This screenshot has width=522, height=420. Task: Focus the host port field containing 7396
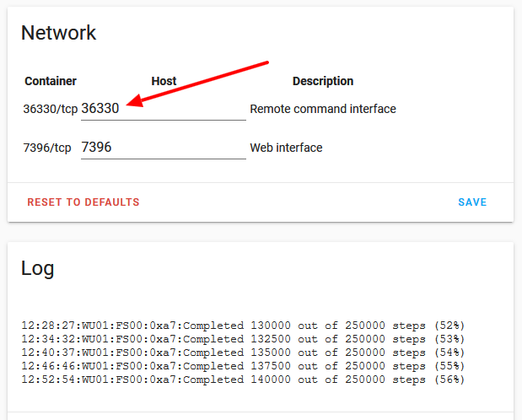tap(163, 148)
